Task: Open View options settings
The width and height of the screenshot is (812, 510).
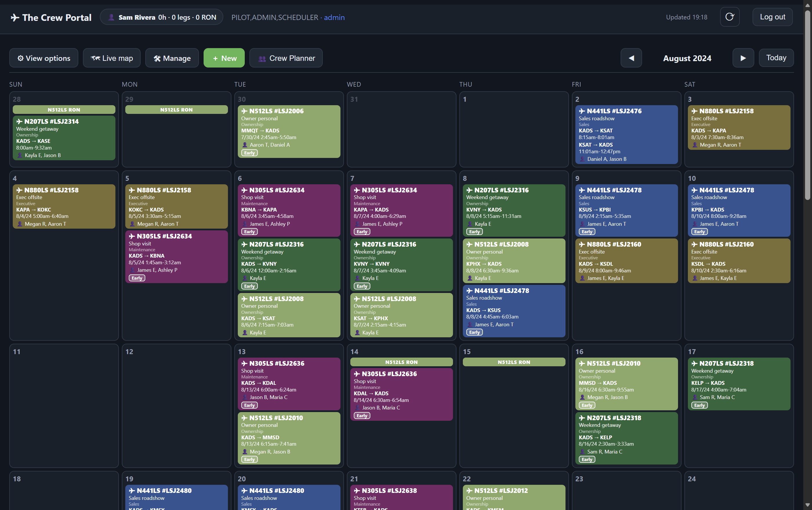Action: tap(44, 58)
